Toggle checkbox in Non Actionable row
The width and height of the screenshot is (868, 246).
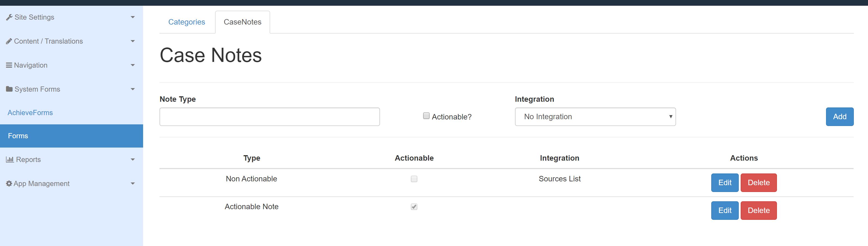tap(414, 179)
